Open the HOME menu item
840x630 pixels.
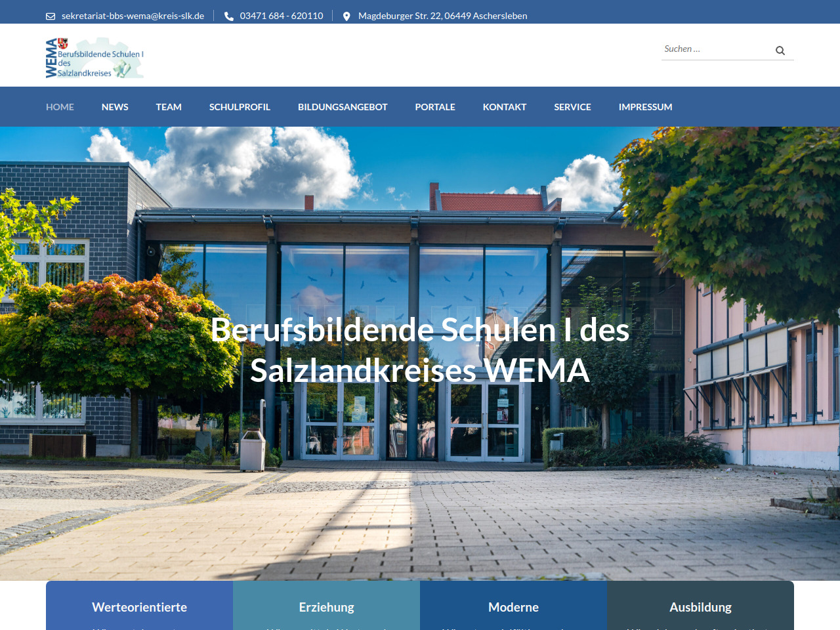[x=60, y=107]
